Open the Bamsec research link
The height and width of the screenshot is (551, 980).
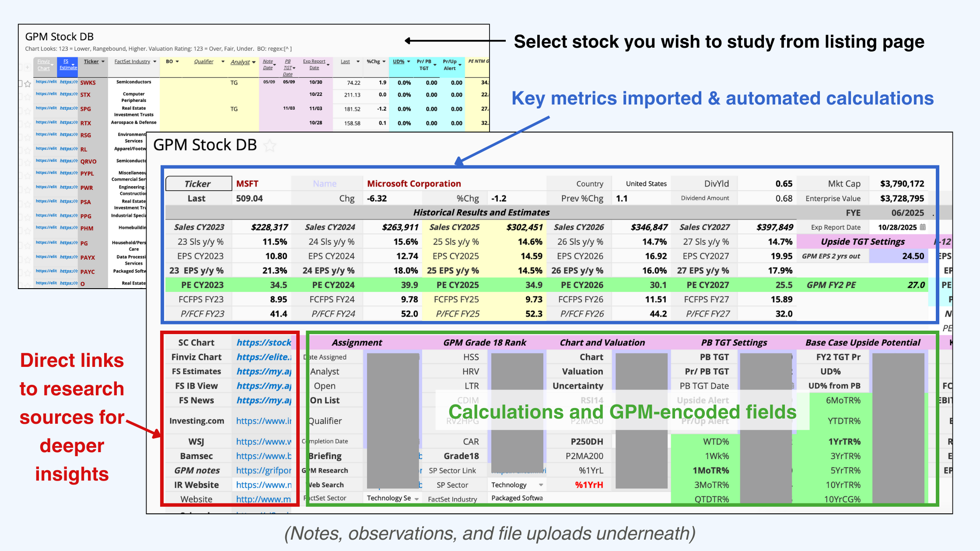(263, 456)
